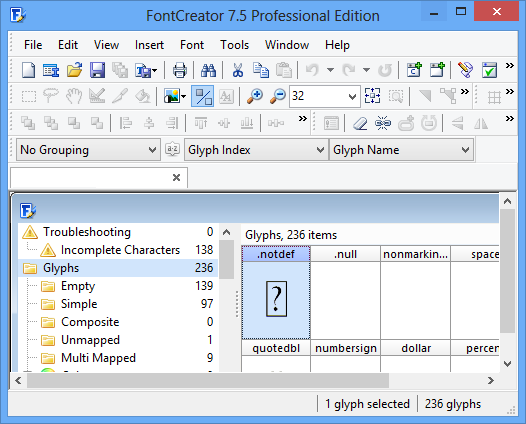The height and width of the screenshot is (424, 526).
Task: Expand the toolbar overflow chevron by Validate icon
Action: [x=510, y=65]
